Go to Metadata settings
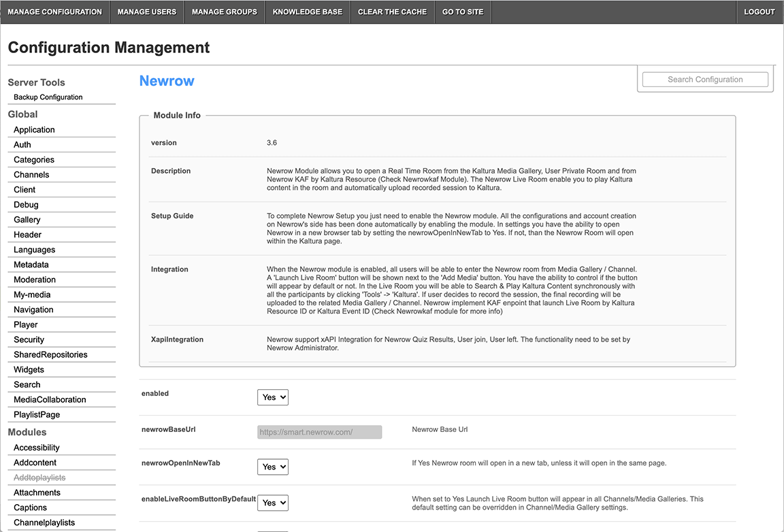This screenshot has width=784, height=532. (x=31, y=265)
